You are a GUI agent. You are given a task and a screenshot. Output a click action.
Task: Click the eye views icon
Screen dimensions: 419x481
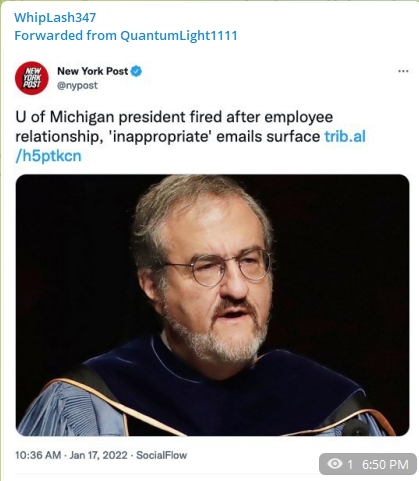(335, 463)
